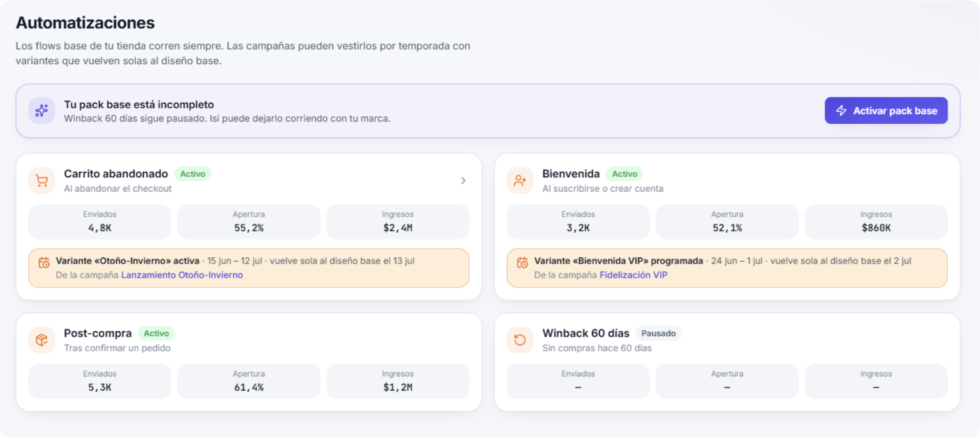The image size is (980, 438).
Task: Click the package icon for Post-compra
Action: tap(42, 340)
